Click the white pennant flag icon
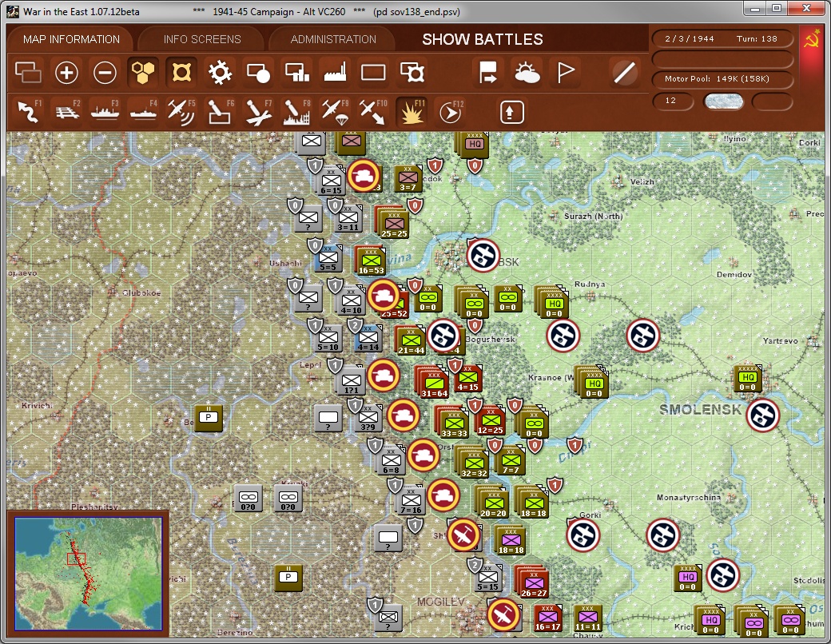This screenshot has height=644, width=831. (x=566, y=73)
